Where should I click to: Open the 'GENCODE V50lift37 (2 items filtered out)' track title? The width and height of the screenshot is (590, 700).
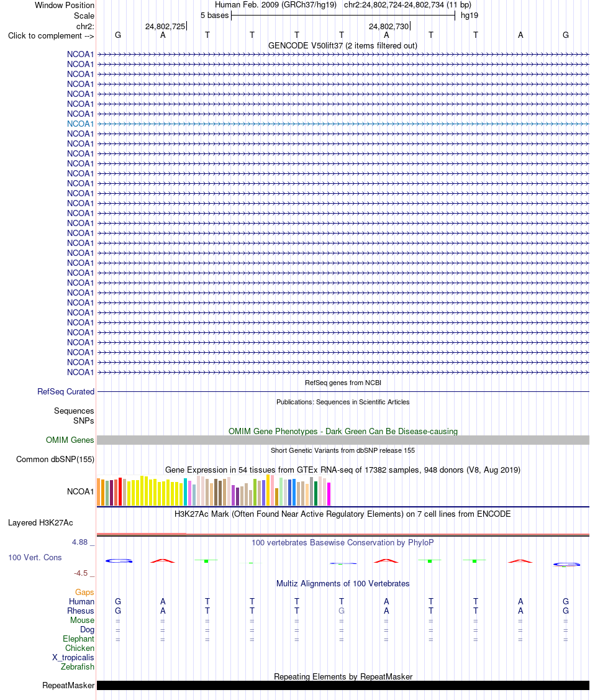coord(343,45)
